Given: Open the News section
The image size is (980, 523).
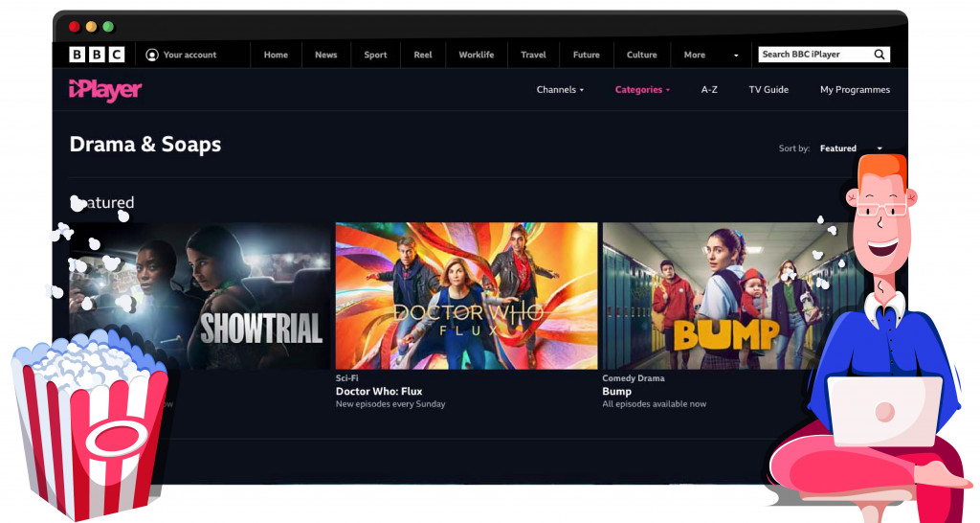Looking at the screenshot, I should 325,55.
